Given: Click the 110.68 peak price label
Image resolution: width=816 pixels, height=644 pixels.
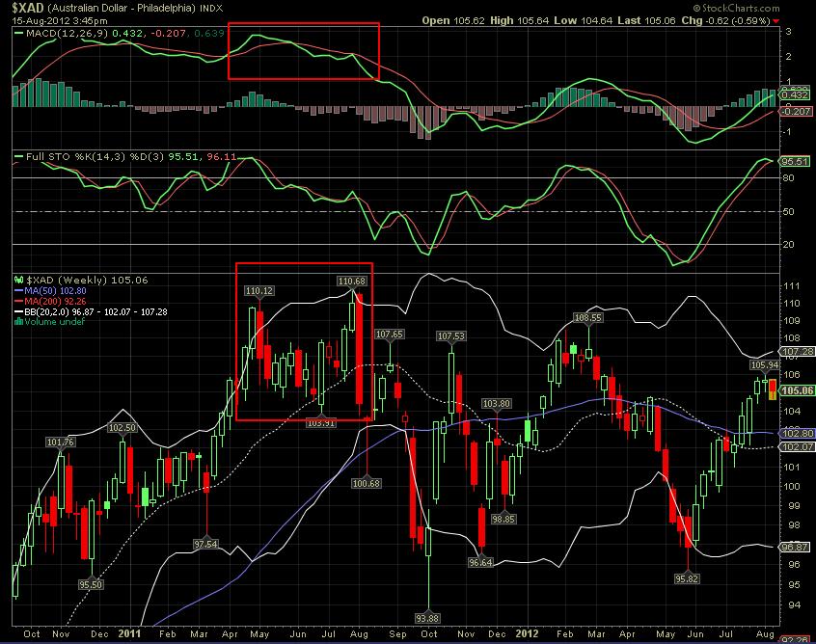Looking at the screenshot, I should 352,281.
